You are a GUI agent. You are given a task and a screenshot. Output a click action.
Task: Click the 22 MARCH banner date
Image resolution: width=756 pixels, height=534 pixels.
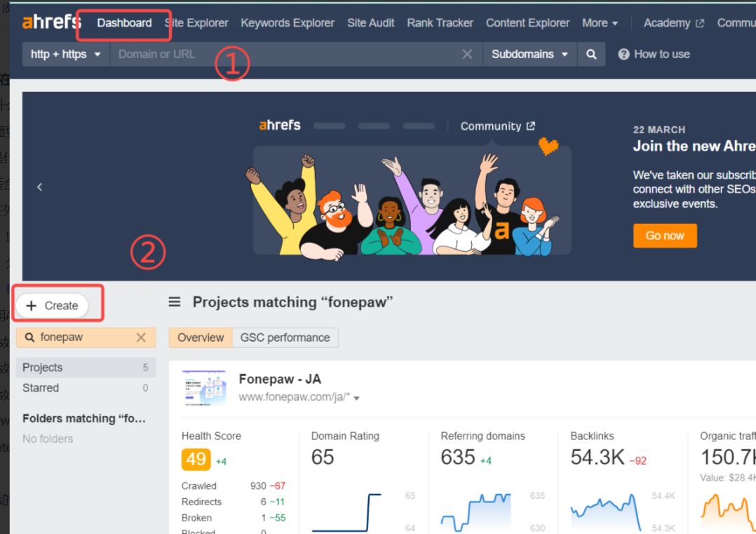[659, 130]
